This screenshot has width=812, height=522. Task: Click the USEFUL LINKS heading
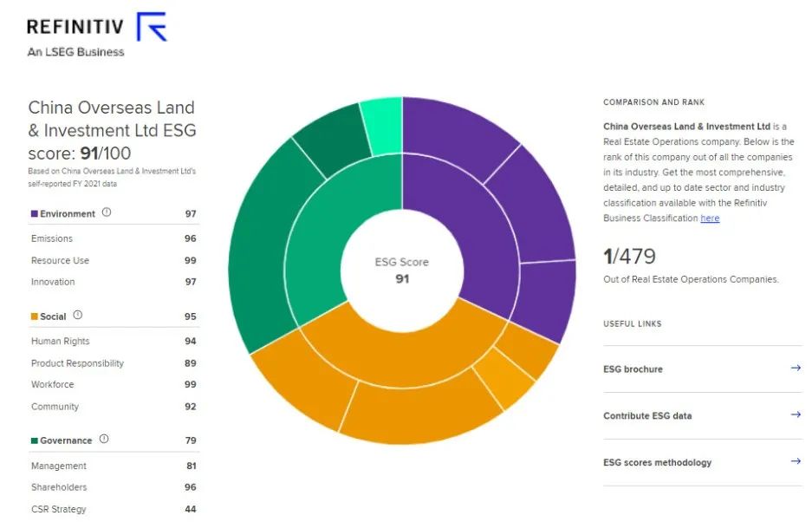633,323
